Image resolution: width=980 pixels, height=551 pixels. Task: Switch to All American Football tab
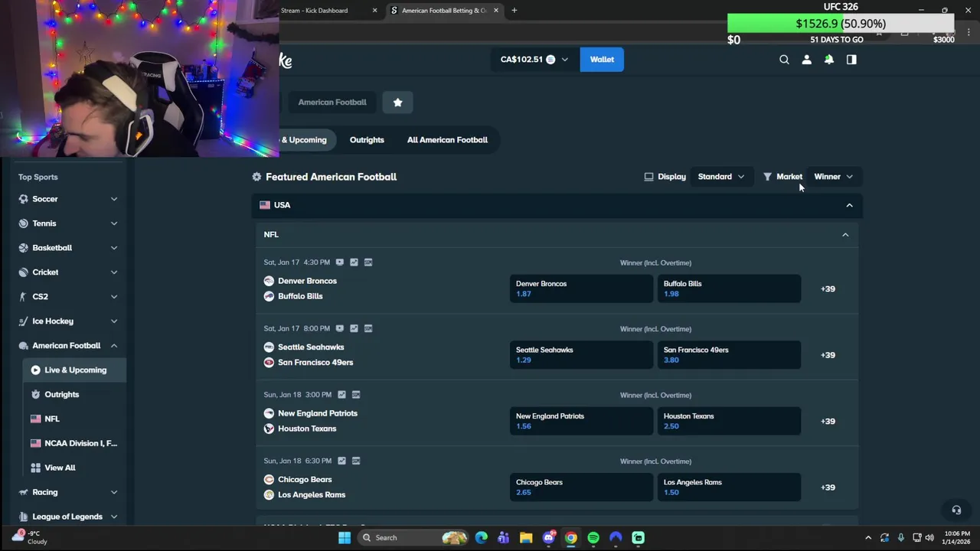tap(447, 140)
